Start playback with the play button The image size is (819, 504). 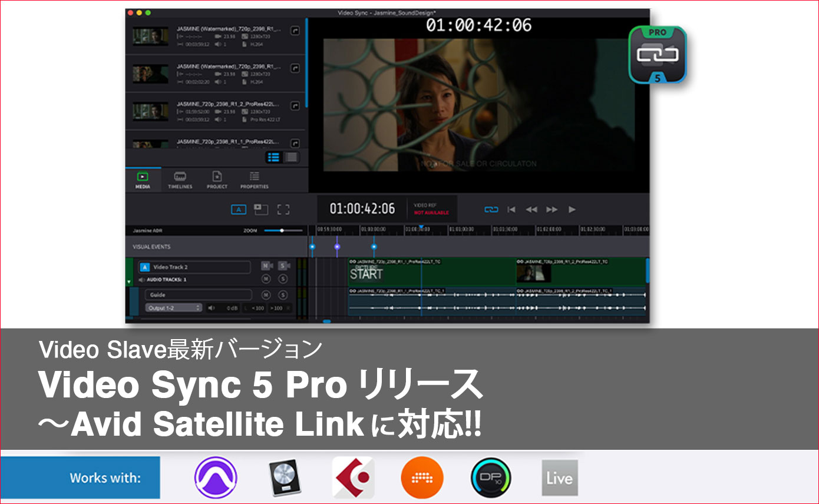pos(572,210)
